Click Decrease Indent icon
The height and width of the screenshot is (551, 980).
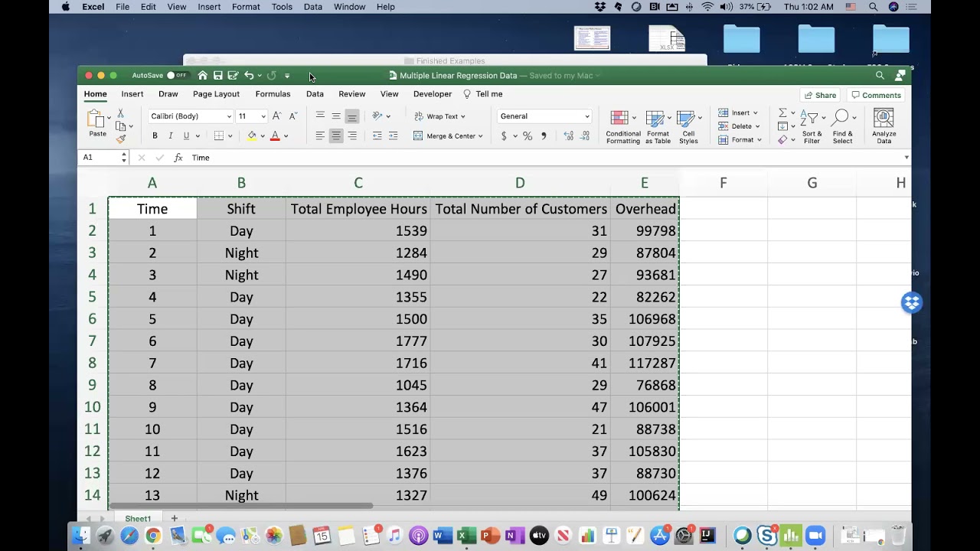[377, 136]
